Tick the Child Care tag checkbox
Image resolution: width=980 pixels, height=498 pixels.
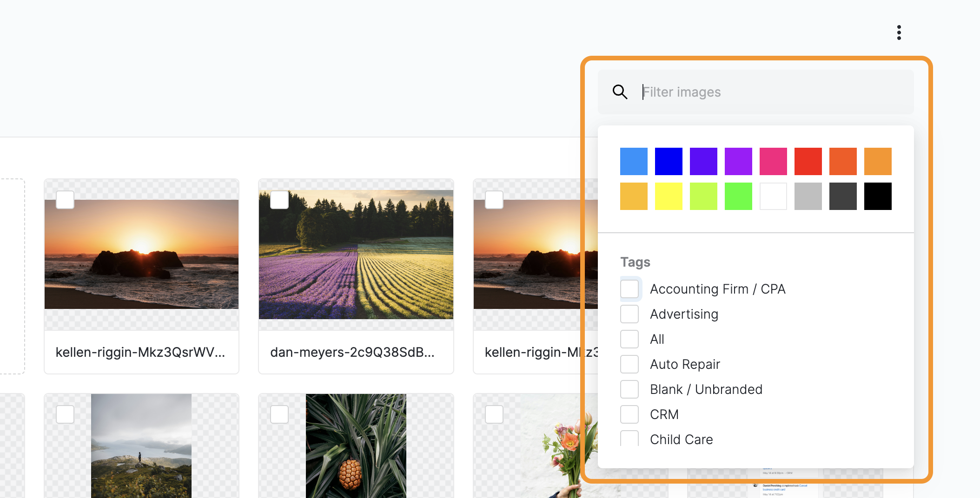tap(629, 439)
